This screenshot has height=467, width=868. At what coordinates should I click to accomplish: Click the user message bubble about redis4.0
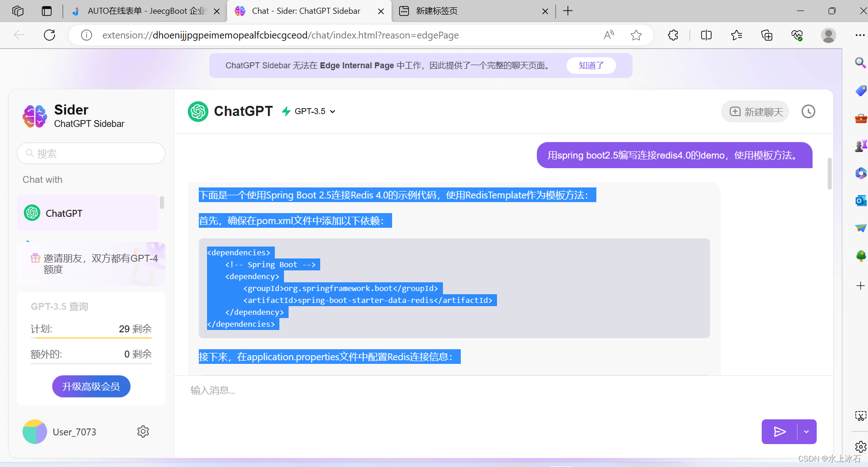(674, 155)
